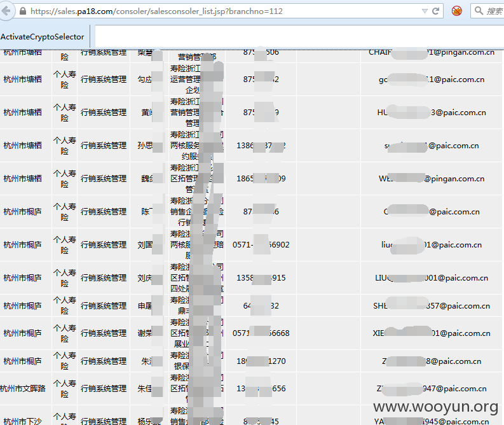Click phone number starting 1358 ending 915
The width and height of the screenshot is (504, 425).
261,277
